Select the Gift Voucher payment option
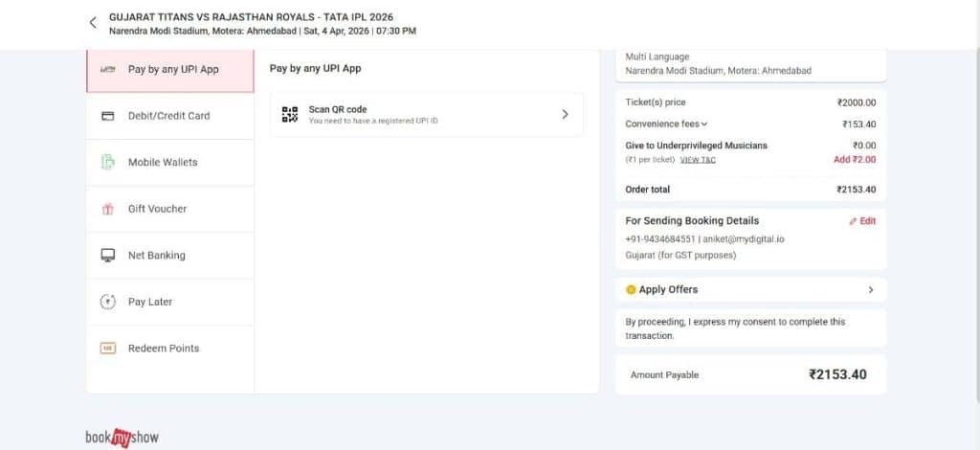Image resolution: width=980 pixels, height=450 pixels. point(170,209)
